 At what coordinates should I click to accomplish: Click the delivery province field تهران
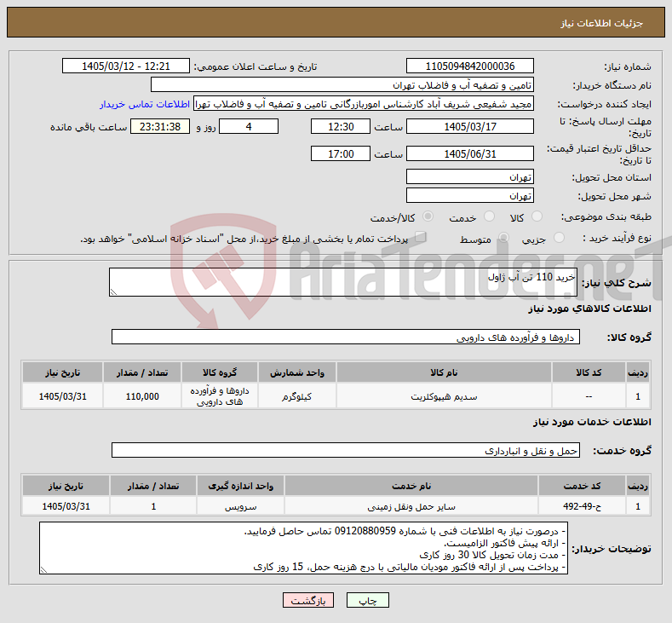(x=469, y=176)
